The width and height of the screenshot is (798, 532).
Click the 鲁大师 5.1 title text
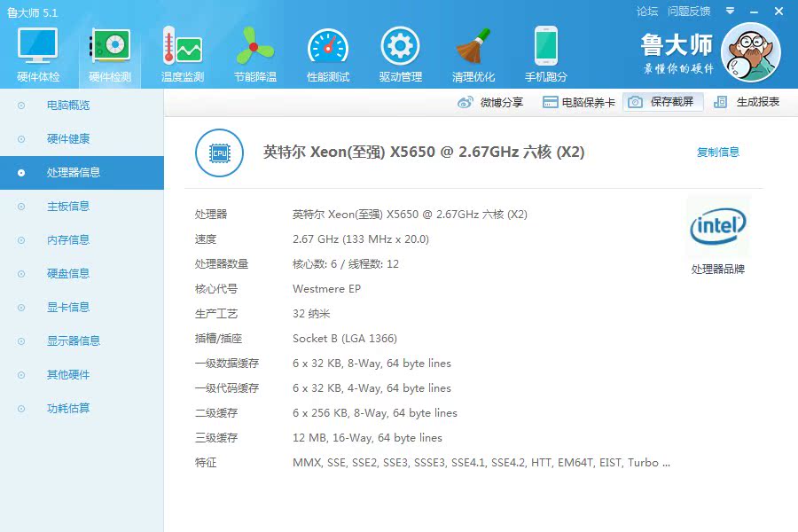(33, 12)
